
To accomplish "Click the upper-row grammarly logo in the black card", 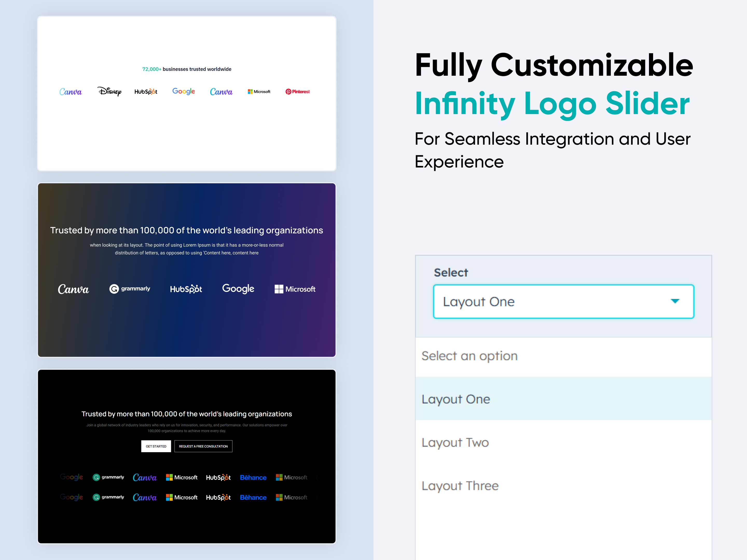I will click(108, 477).
